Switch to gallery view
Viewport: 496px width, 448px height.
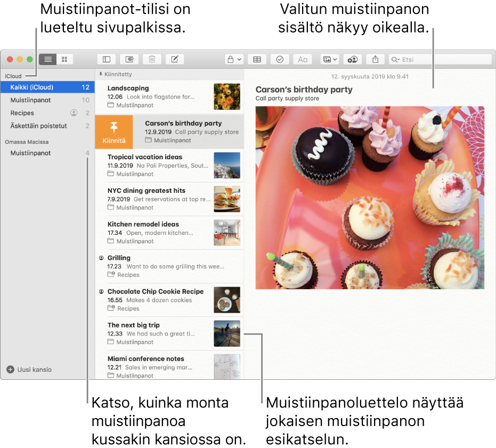click(64, 59)
